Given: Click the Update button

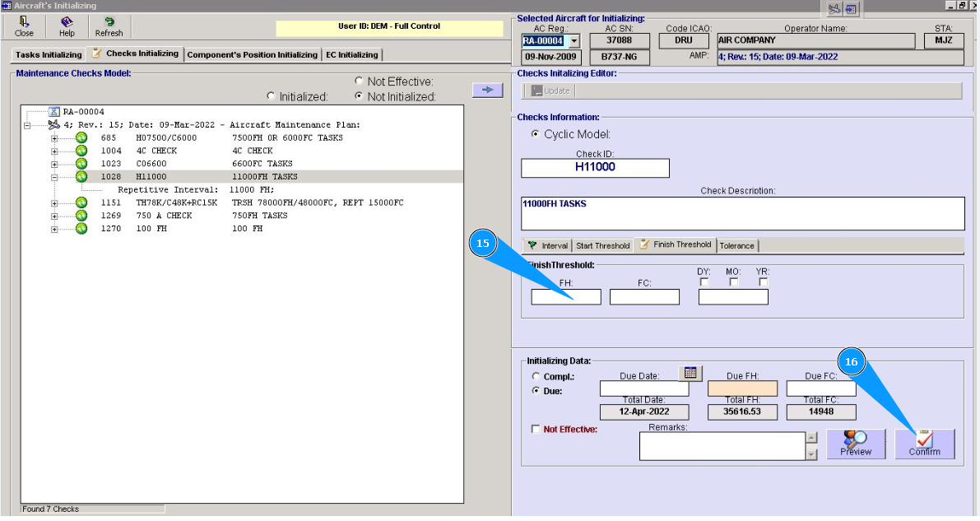Looking at the screenshot, I should click(550, 91).
